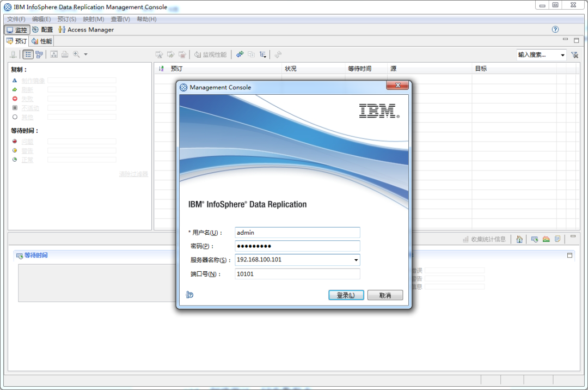
Task: Click the 正常 normal latency link
Action: pos(27,160)
